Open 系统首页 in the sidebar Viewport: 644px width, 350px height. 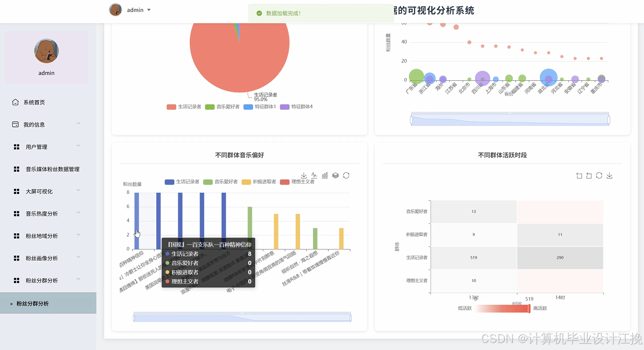(x=48, y=102)
